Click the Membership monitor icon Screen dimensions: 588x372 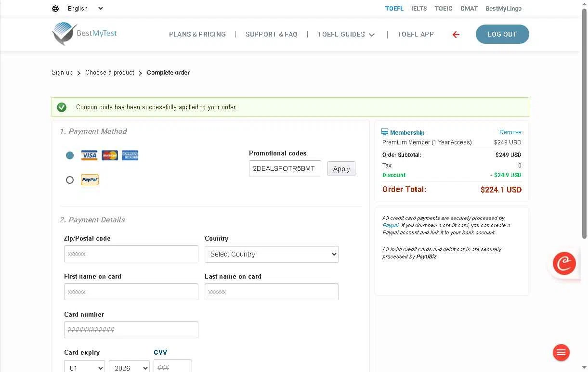coord(385,132)
